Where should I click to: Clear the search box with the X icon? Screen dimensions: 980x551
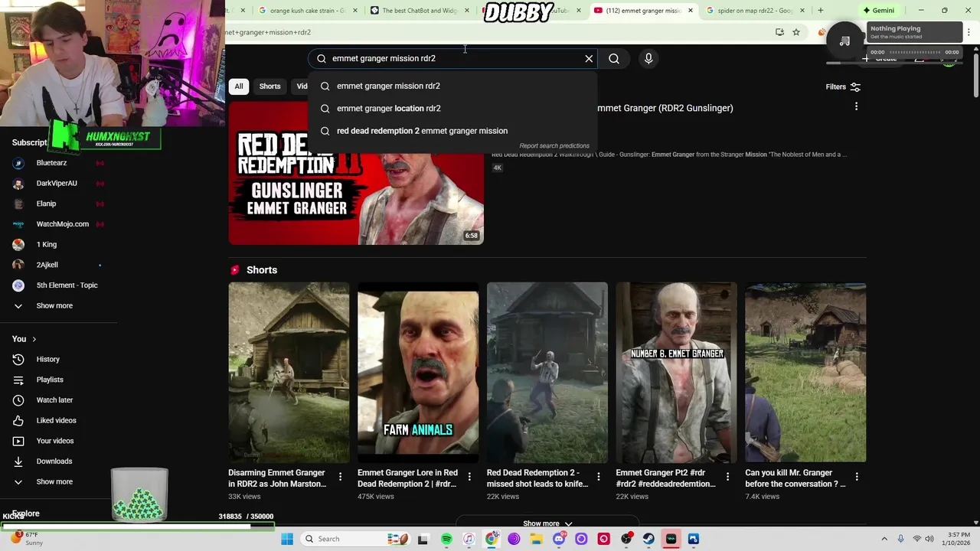point(589,58)
